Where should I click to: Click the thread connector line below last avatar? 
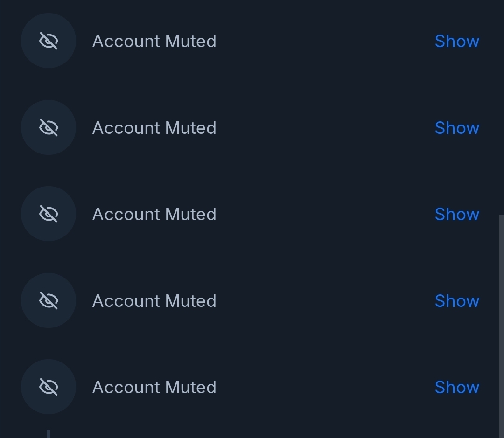pyautogui.click(x=49, y=434)
